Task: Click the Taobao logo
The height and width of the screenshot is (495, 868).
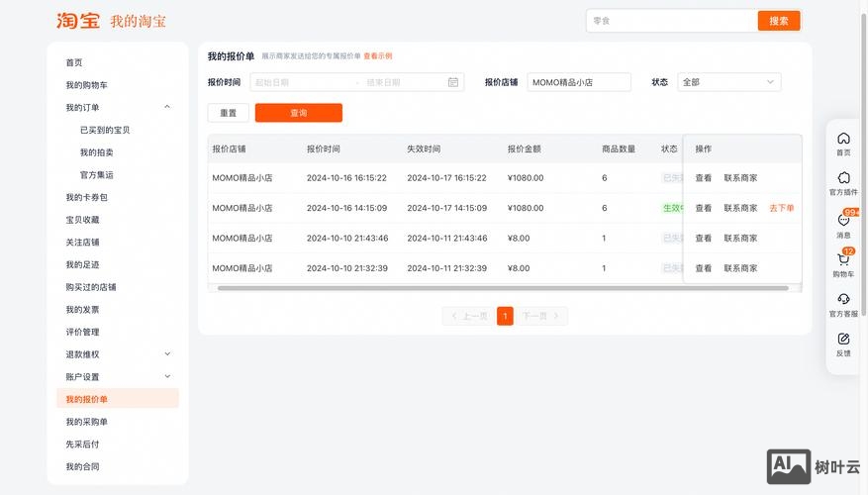Action: [78, 21]
